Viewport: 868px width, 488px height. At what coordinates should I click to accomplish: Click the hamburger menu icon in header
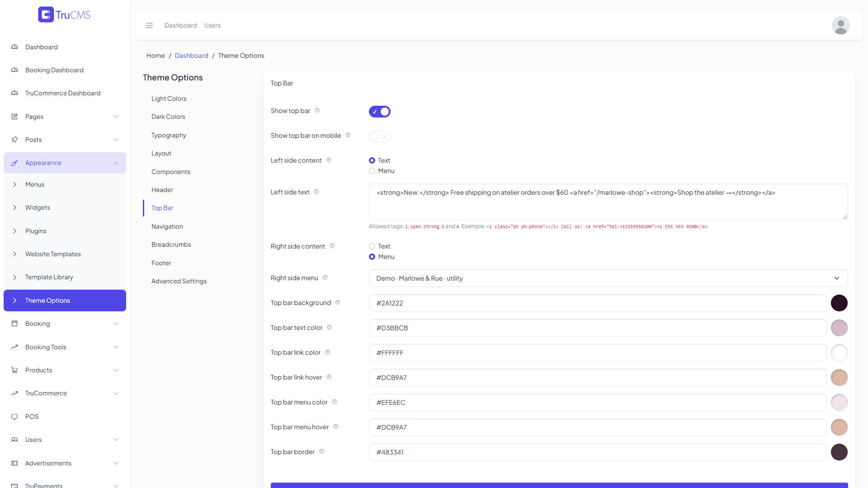pos(149,25)
